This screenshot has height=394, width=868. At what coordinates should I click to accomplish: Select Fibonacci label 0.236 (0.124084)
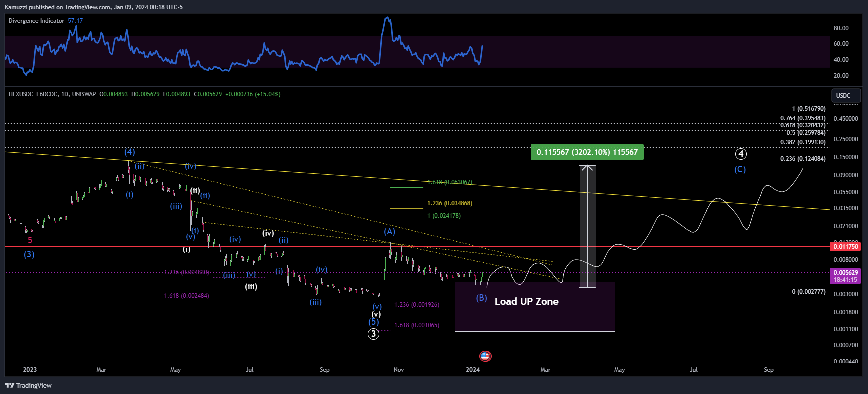tap(803, 159)
